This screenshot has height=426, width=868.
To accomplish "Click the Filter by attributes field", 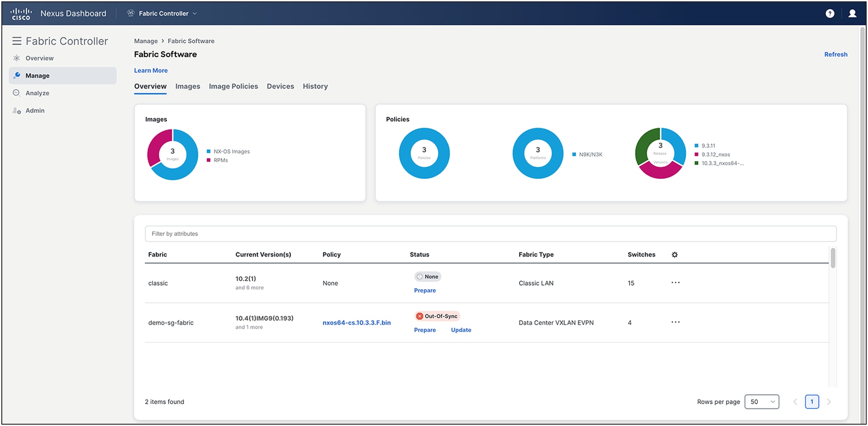I will (491, 234).
